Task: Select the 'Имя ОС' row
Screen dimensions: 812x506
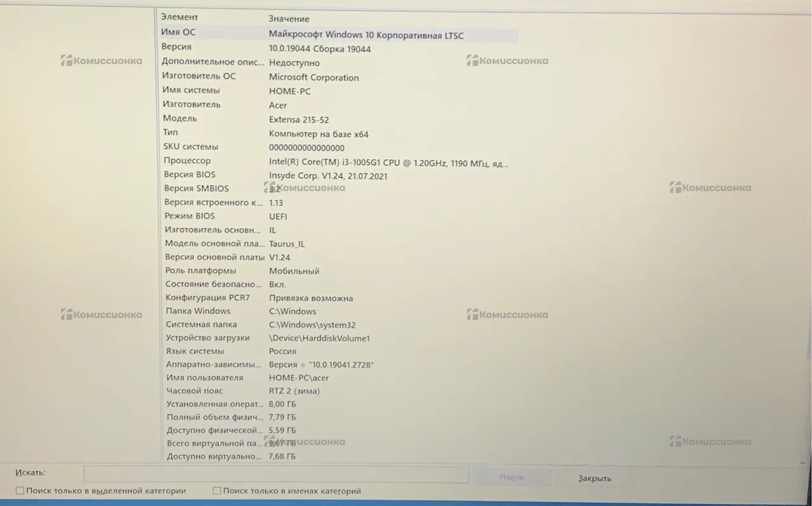Action: tap(339, 34)
